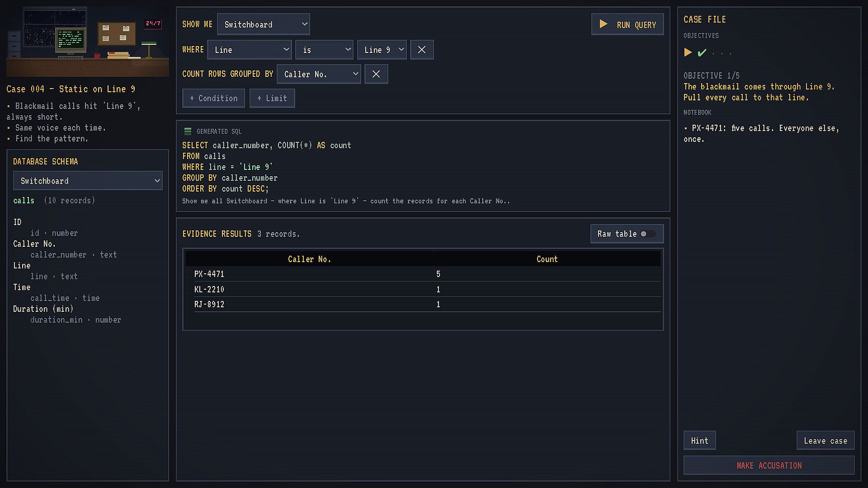Add a Limit clause

pyautogui.click(x=272, y=98)
